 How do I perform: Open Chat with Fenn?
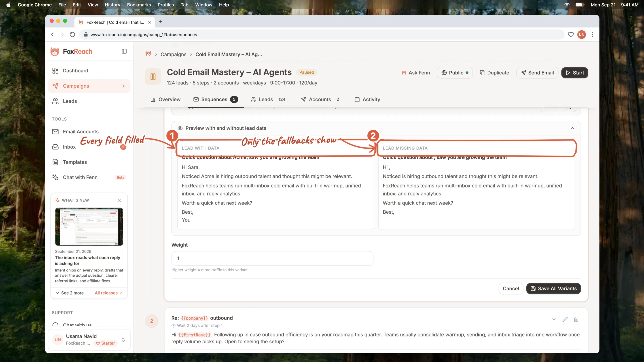89,177
